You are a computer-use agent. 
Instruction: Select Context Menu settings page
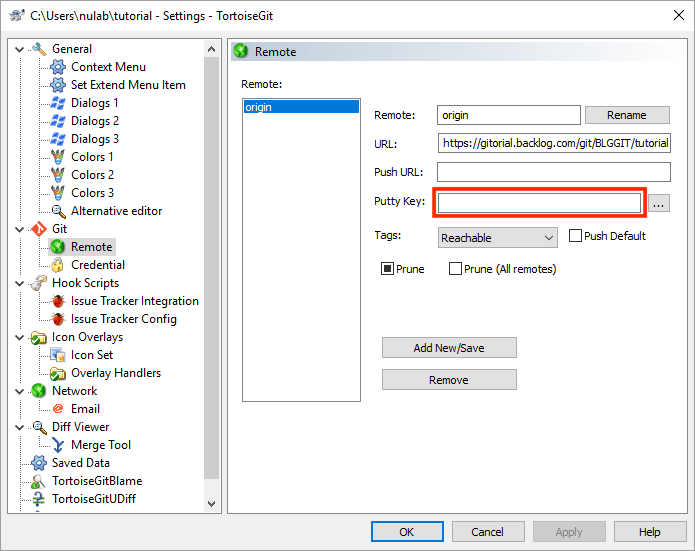click(x=109, y=67)
